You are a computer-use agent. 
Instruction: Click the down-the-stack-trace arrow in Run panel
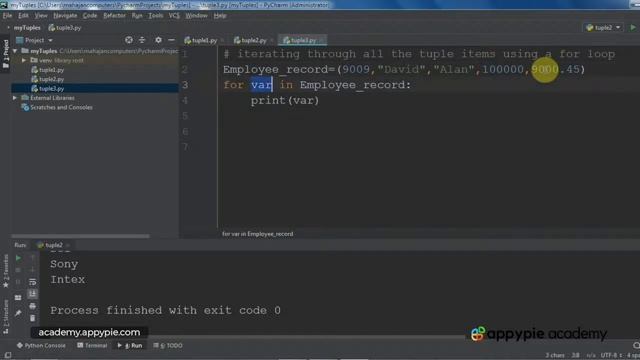point(33,270)
